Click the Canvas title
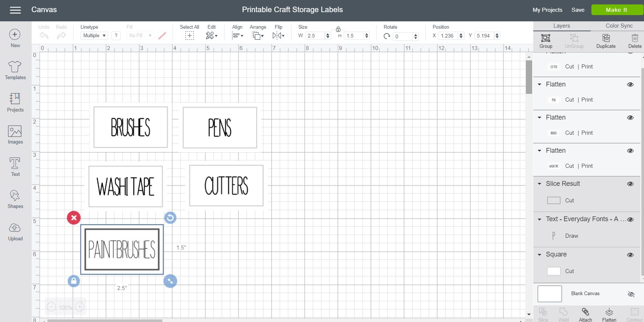644x322 pixels. pyautogui.click(x=44, y=10)
